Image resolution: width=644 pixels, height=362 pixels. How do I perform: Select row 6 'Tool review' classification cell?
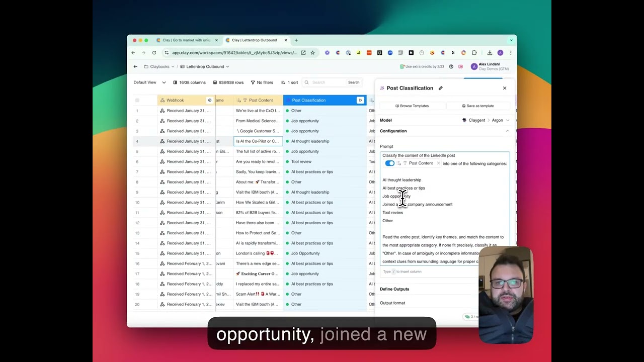point(325,162)
